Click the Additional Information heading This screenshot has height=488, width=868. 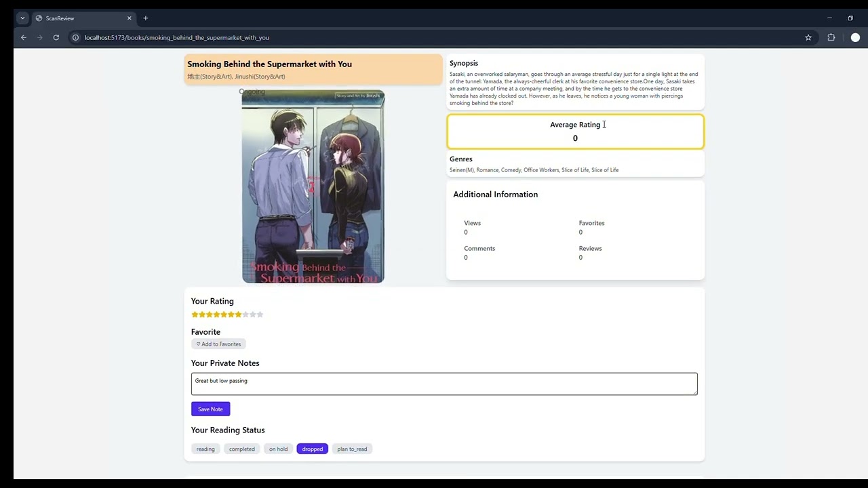(x=495, y=195)
